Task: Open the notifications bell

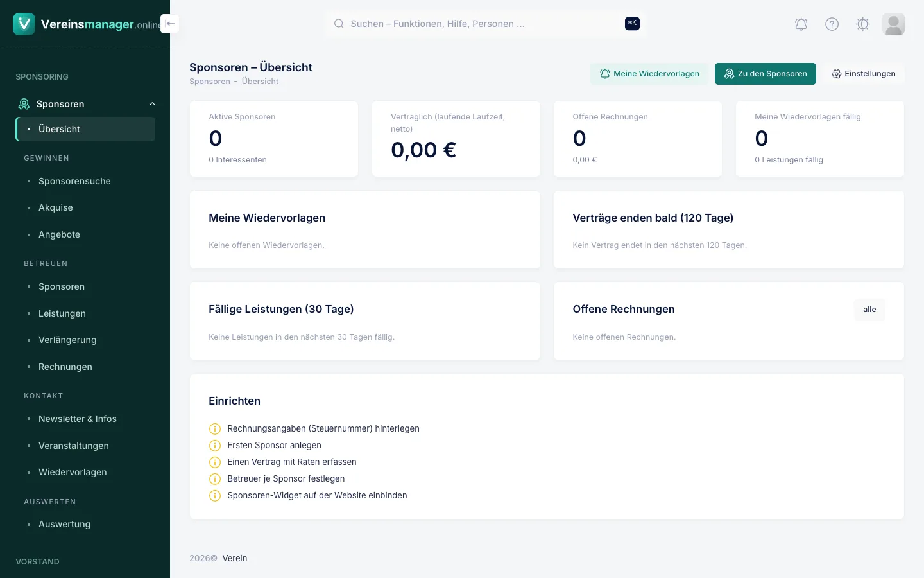Action: click(x=801, y=24)
